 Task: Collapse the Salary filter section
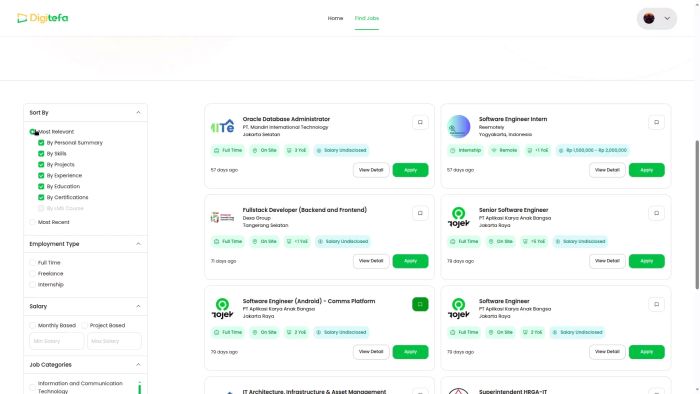[138, 306]
